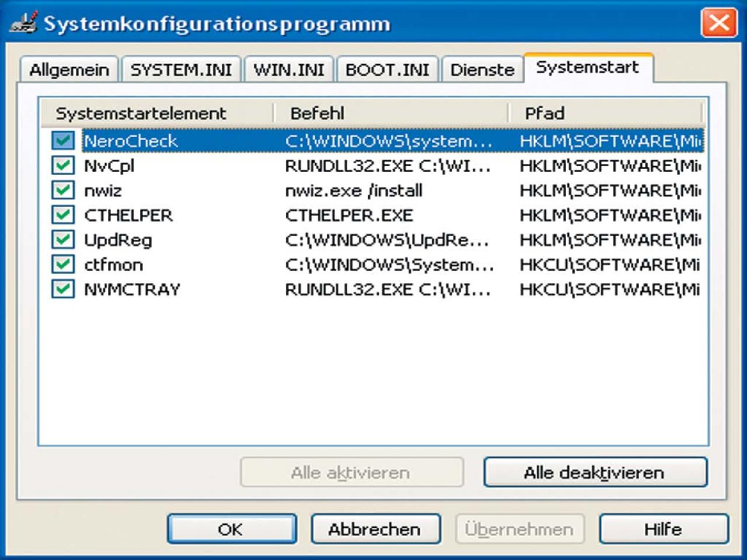
Task: Select the ctfmon row name
Action: (x=113, y=265)
